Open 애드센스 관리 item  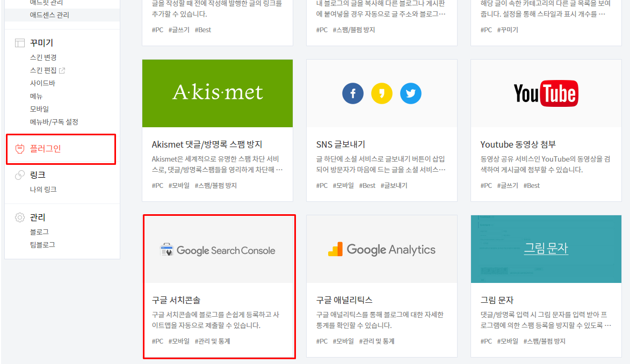49,15
